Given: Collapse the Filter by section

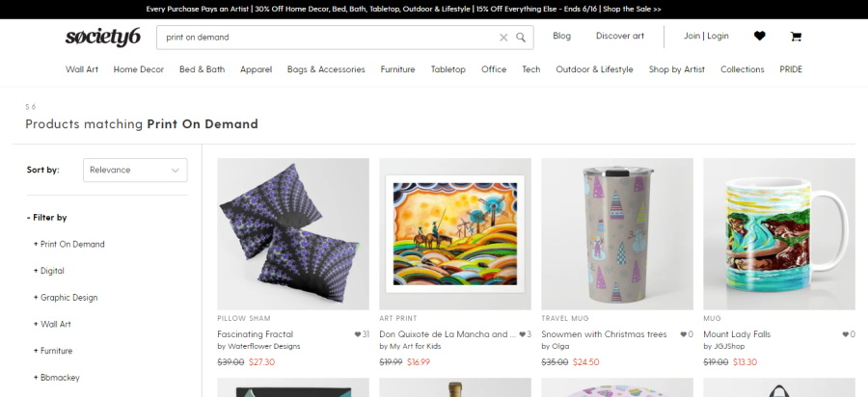Looking at the screenshot, I should [47, 218].
